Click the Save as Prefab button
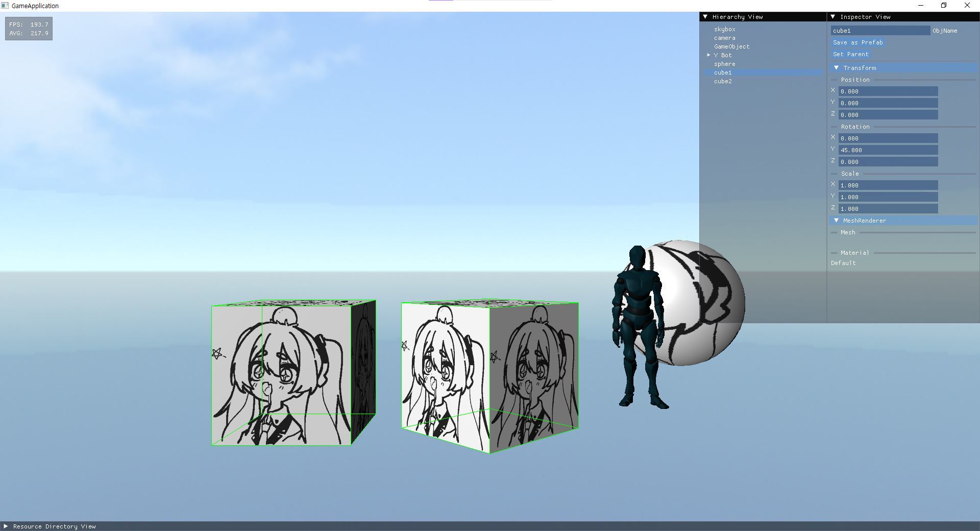Screen dimensions: 980x531 [x=857, y=42]
